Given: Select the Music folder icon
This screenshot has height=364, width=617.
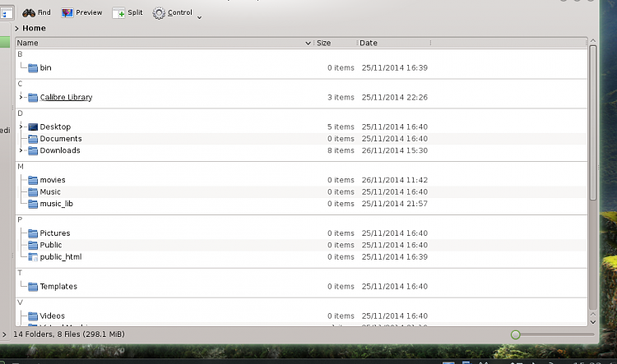Looking at the screenshot, I should 33,191.
